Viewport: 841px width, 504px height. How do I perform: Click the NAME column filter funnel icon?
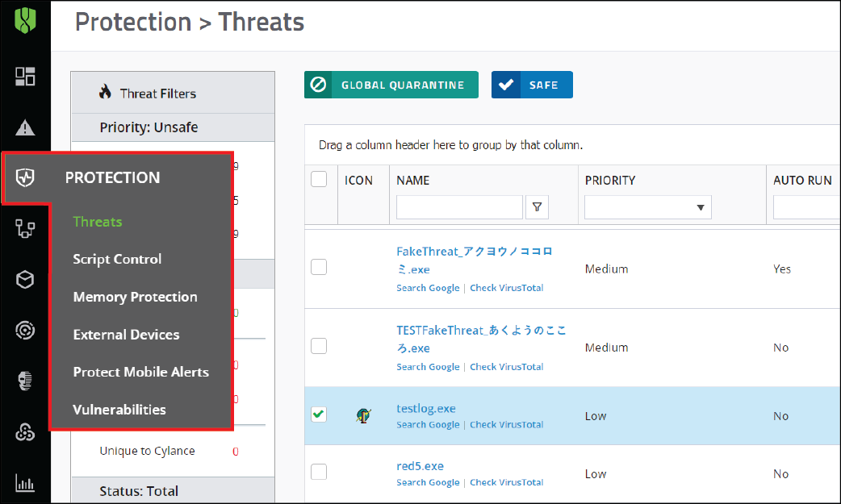[x=537, y=207]
